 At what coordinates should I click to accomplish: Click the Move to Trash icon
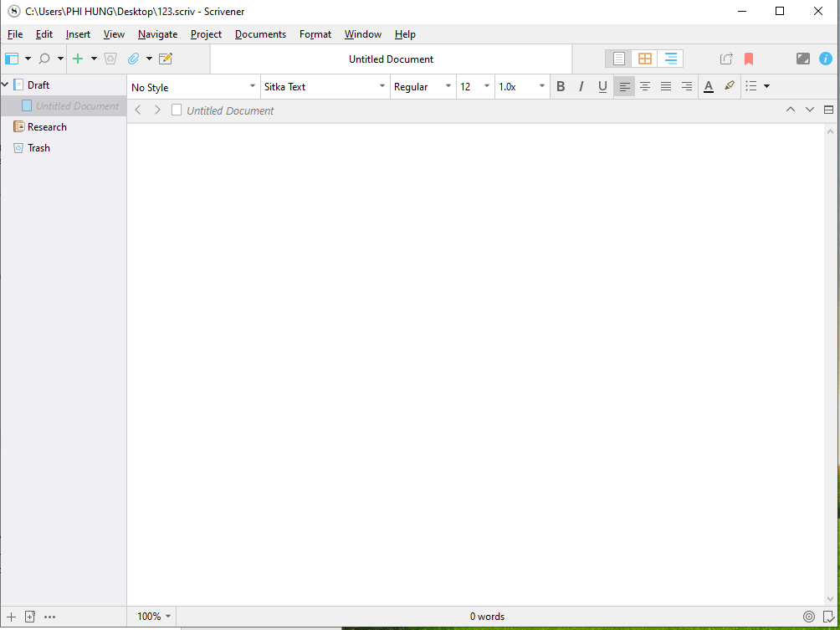111,59
